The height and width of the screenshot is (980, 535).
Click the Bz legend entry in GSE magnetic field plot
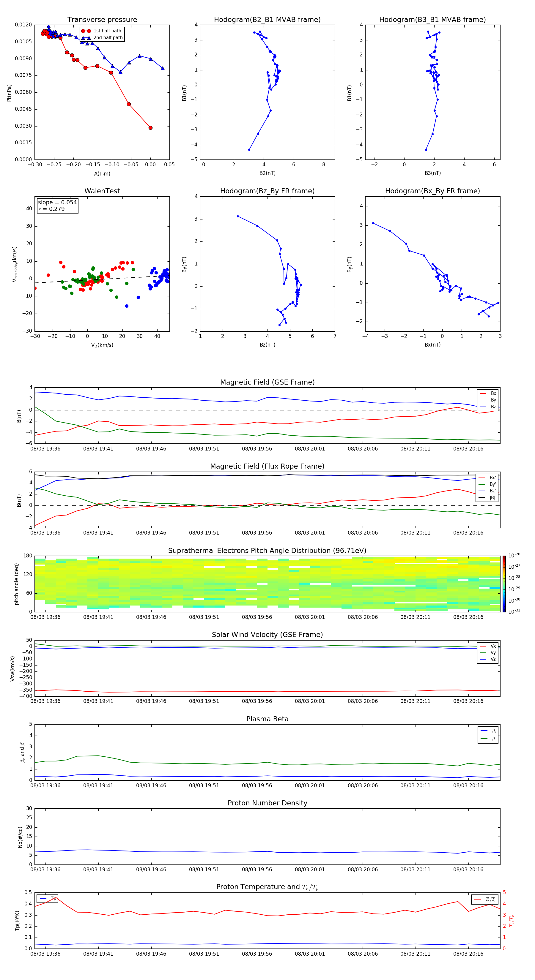tap(488, 407)
